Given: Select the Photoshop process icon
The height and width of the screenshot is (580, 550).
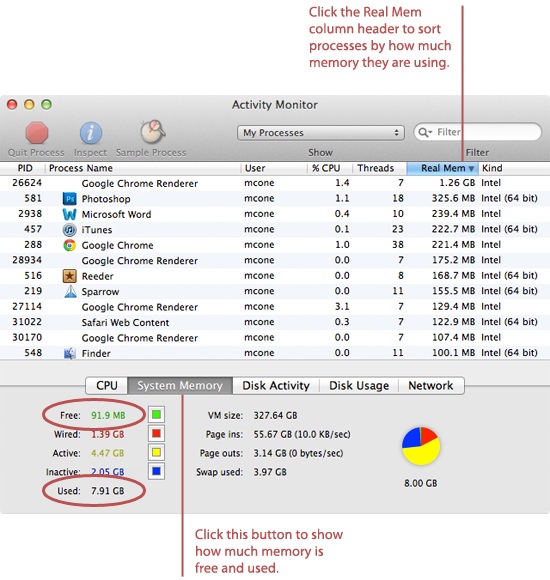Looking at the screenshot, I should (70, 199).
